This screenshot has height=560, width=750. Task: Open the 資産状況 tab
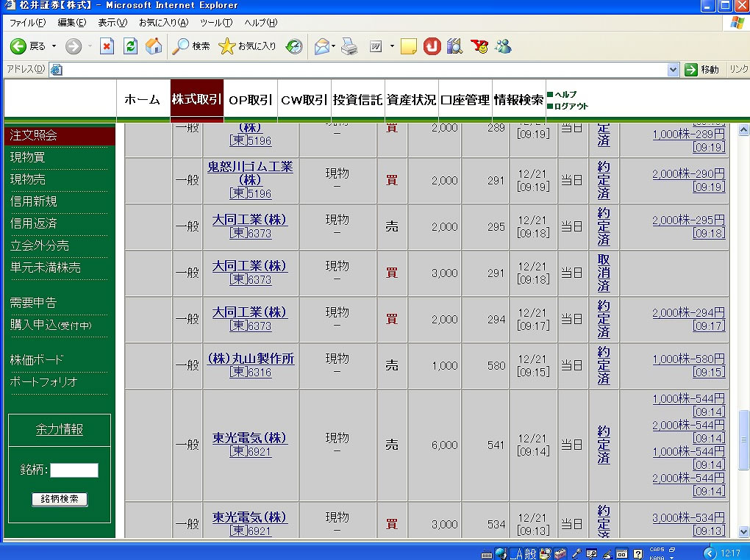(411, 99)
